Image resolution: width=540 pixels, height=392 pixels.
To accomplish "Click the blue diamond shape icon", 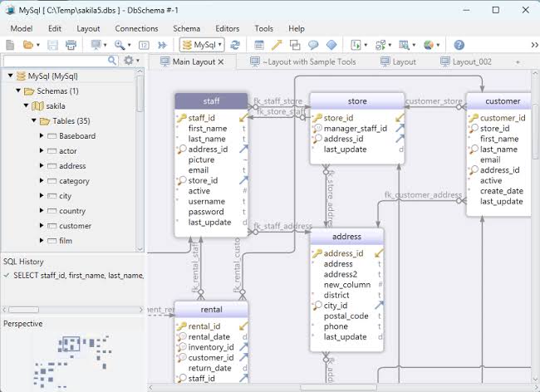I will tap(331, 45).
